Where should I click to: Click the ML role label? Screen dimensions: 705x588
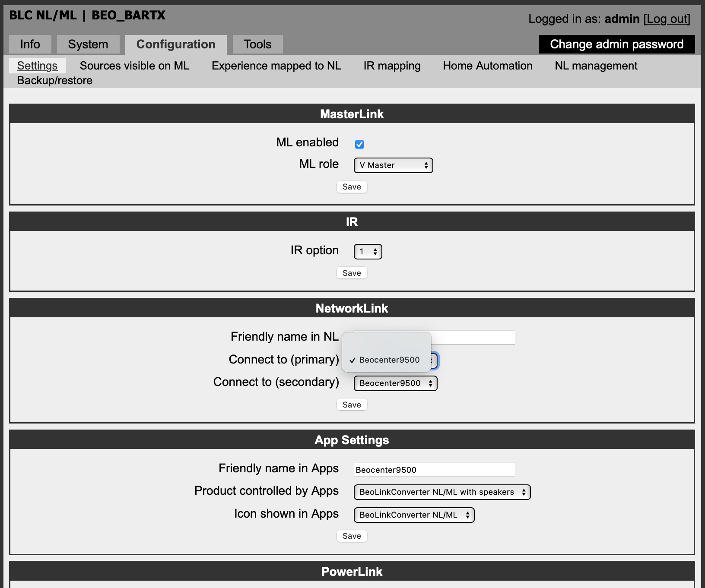(x=319, y=164)
